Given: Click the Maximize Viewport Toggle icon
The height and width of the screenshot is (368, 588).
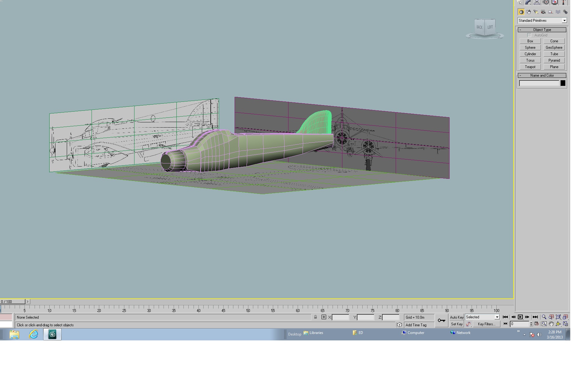Looking at the screenshot, I should pyautogui.click(x=566, y=324).
